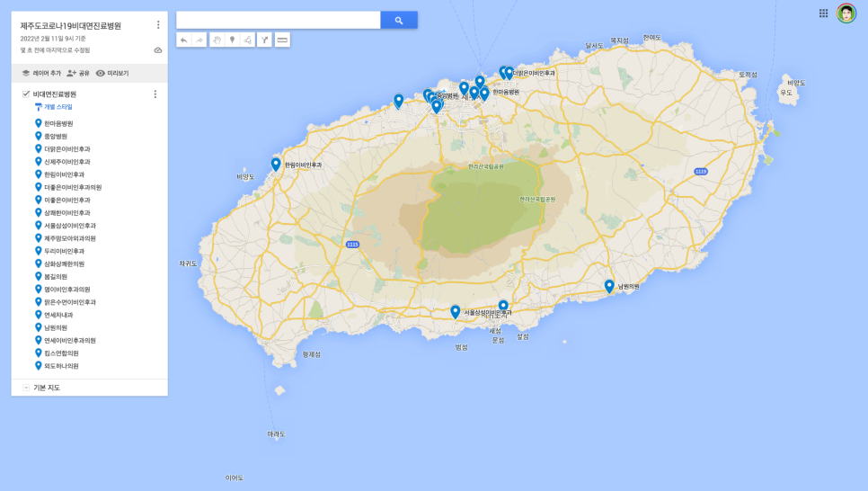Select 더맑은이비인후과 in the layer list

tap(67, 149)
